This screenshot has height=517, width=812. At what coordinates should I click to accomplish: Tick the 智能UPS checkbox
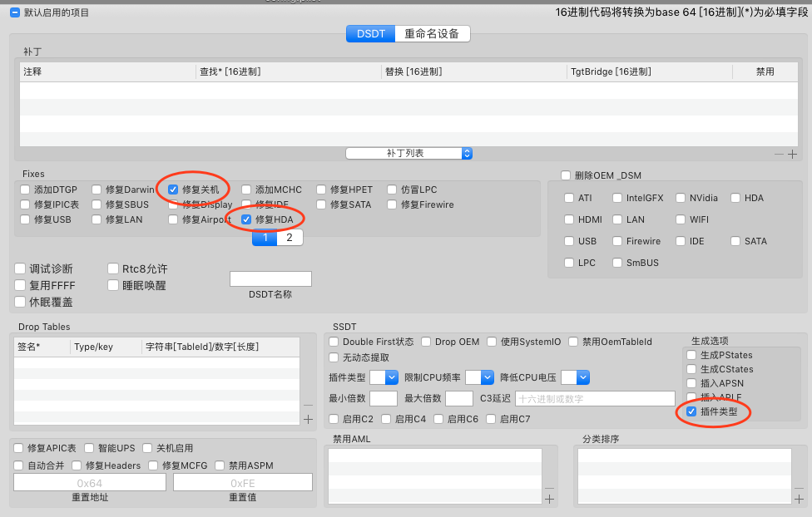click(x=89, y=448)
